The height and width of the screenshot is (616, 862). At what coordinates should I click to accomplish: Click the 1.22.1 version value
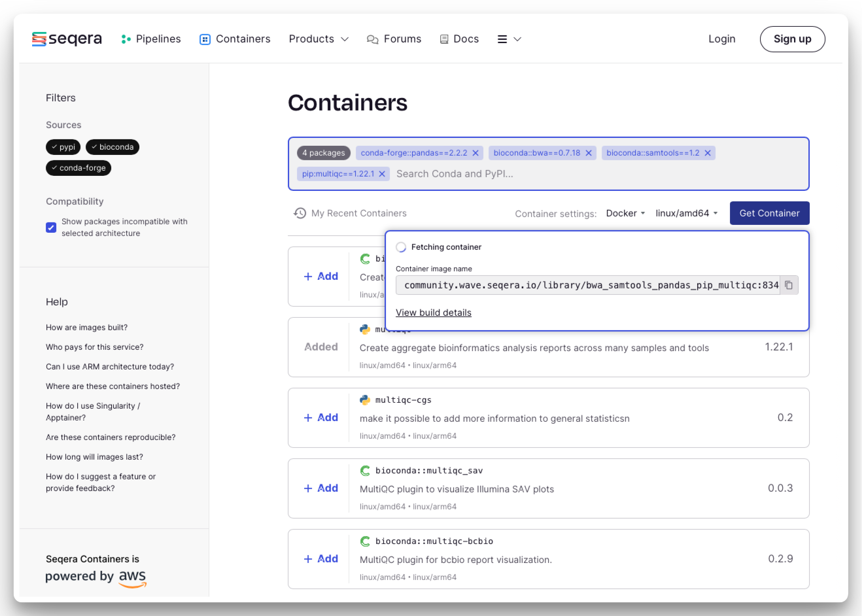pyautogui.click(x=779, y=347)
